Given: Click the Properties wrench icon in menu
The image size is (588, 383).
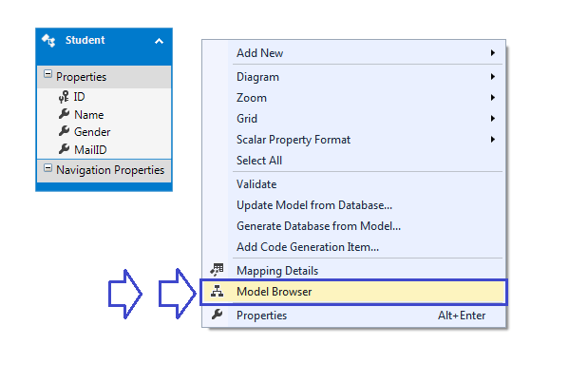Looking at the screenshot, I should (x=218, y=316).
